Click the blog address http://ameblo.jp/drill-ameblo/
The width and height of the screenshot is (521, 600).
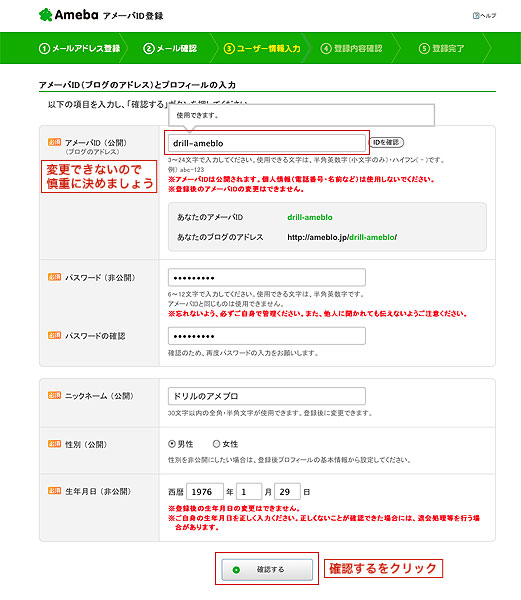[x=342, y=237]
